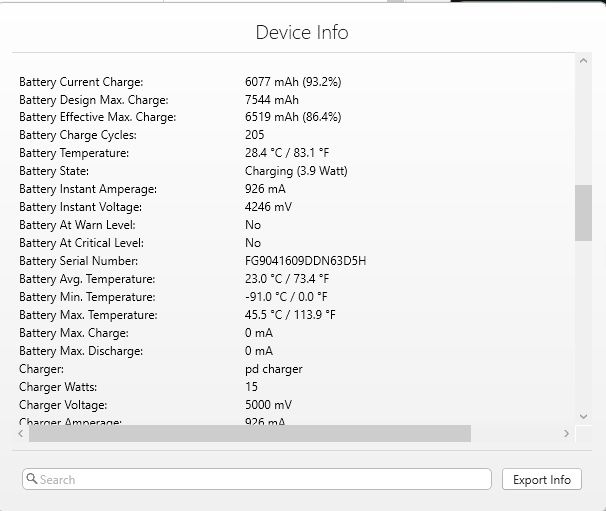Select value 23.0 °C / 73.4 °F
This screenshot has width=606, height=511.
point(287,279)
